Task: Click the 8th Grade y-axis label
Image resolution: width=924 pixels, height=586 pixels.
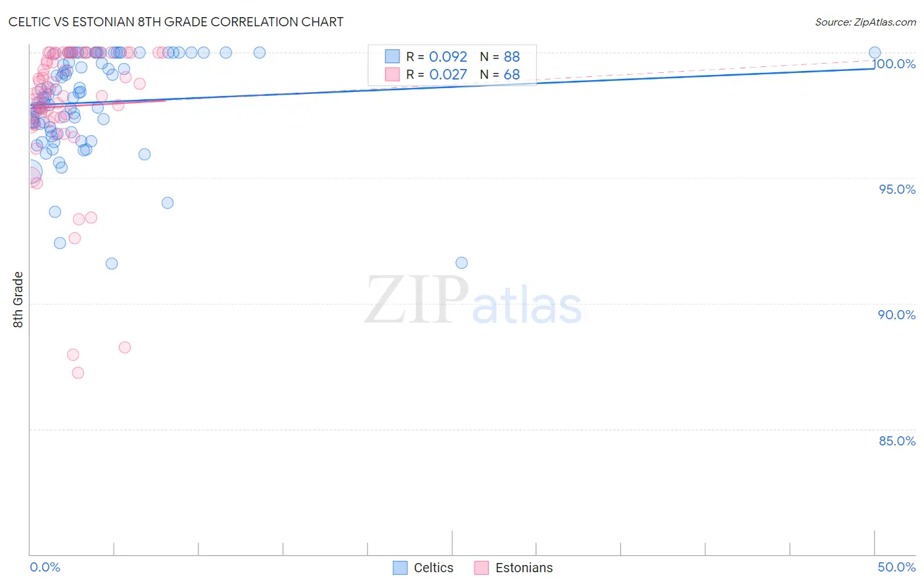Action: click(x=18, y=300)
